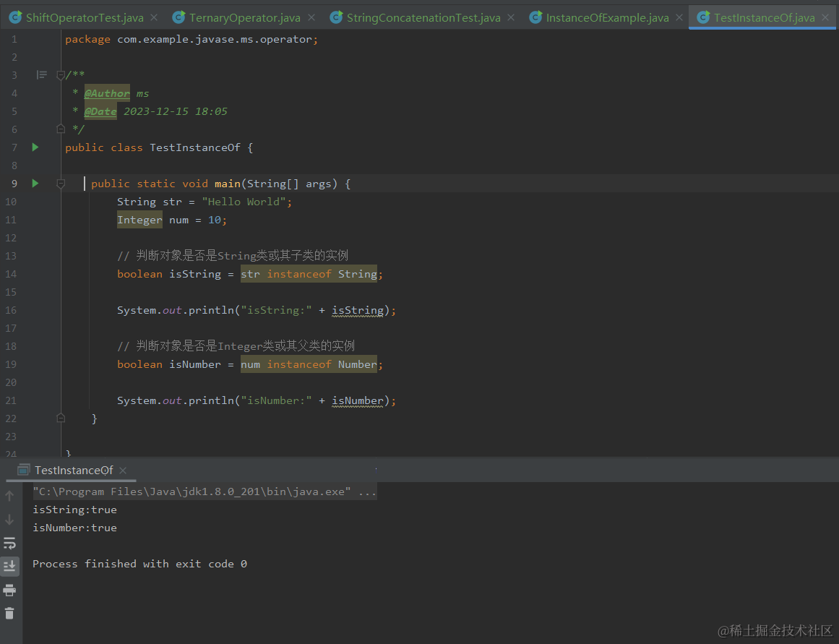The width and height of the screenshot is (839, 644).
Task: Close the ShiftOperatorTest.java tab
Action: [x=154, y=17]
